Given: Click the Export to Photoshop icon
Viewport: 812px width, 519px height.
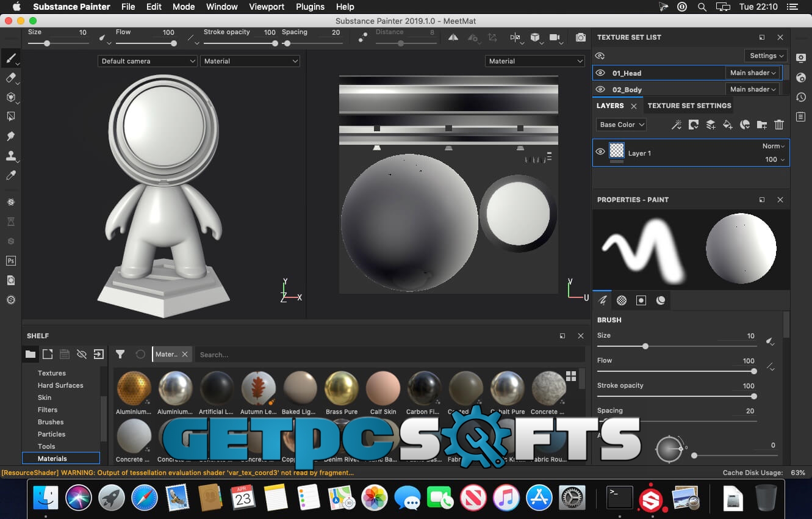Looking at the screenshot, I should pos(10,261).
